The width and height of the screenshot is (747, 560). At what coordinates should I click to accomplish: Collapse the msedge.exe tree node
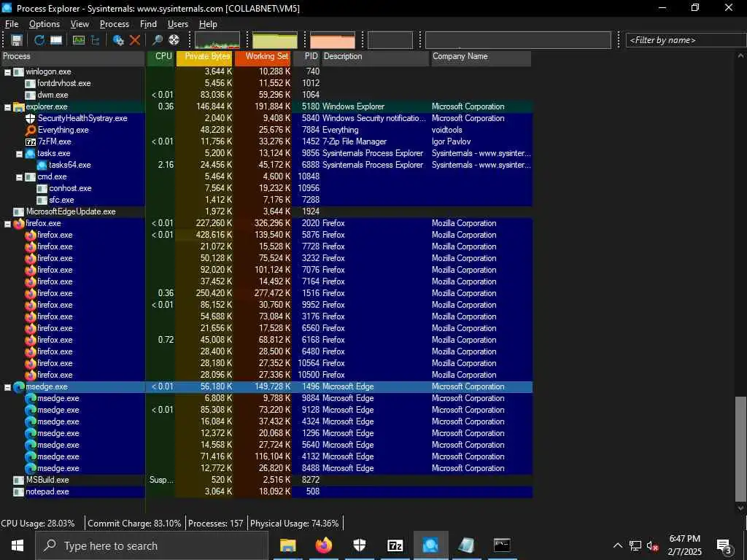coord(7,388)
